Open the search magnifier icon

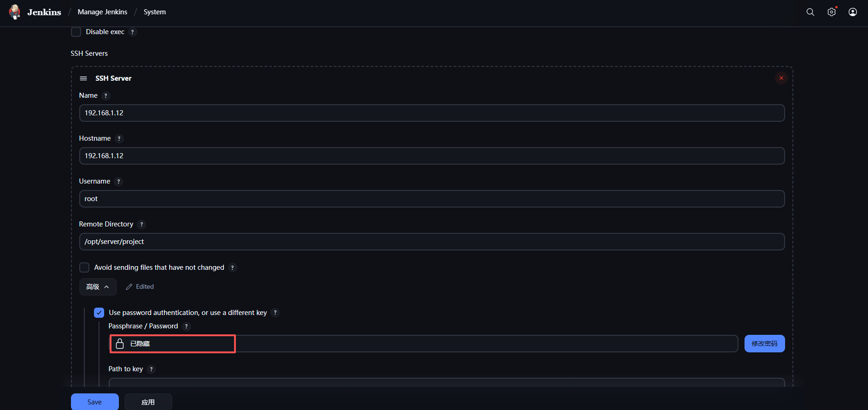coord(810,12)
